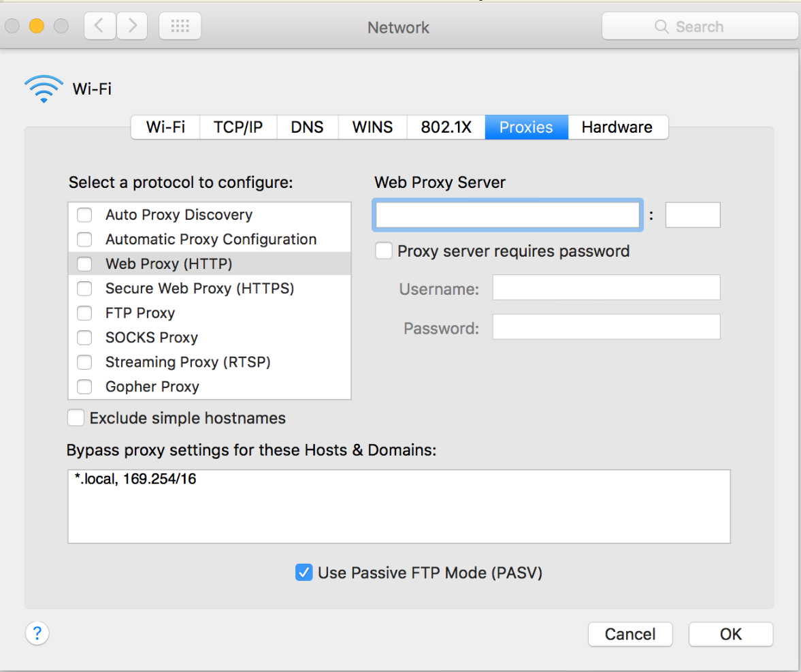Enable Streaming Proxy (RTSP)
Viewport: 801px width, 672px height.
(x=84, y=362)
